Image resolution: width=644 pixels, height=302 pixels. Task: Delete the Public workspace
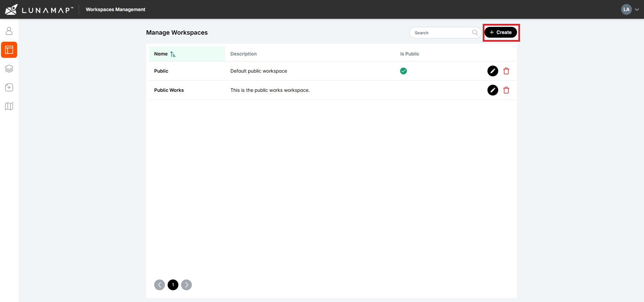[x=506, y=71]
